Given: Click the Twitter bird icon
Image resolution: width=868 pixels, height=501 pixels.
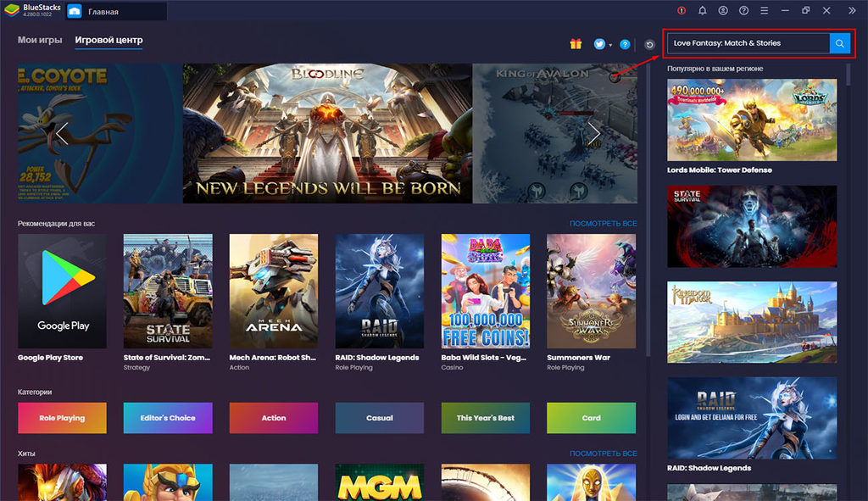Looking at the screenshot, I should pyautogui.click(x=599, y=44).
